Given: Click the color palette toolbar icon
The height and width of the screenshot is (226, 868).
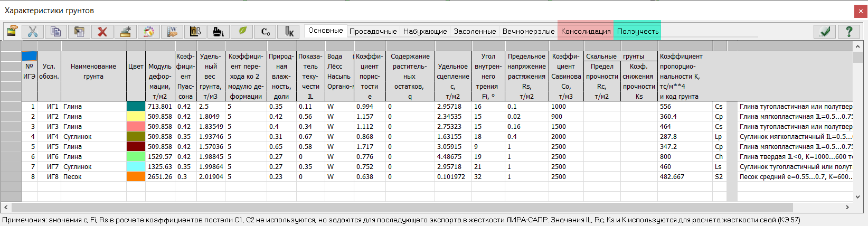Looking at the screenshot, I should pyautogui.click(x=149, y=32).
